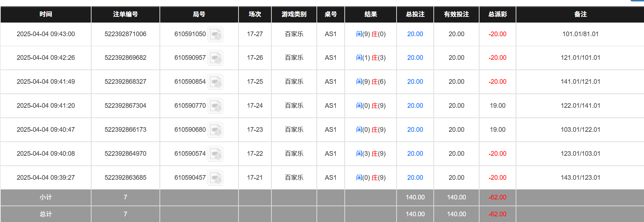The image size is (644, 222).
Task: Click result 闲(9) 庄(0) in first row
Action: 370,34
